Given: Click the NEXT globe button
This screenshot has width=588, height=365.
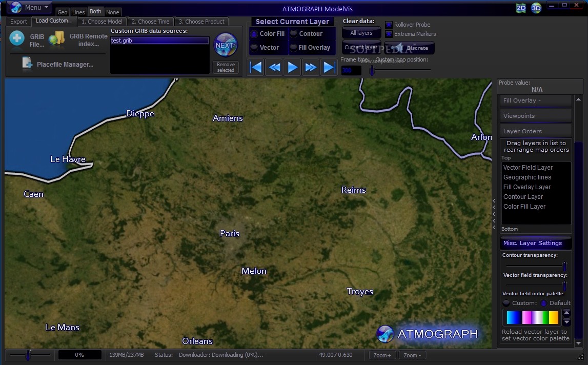Looking at the screenshot, I should click(226, 45).
